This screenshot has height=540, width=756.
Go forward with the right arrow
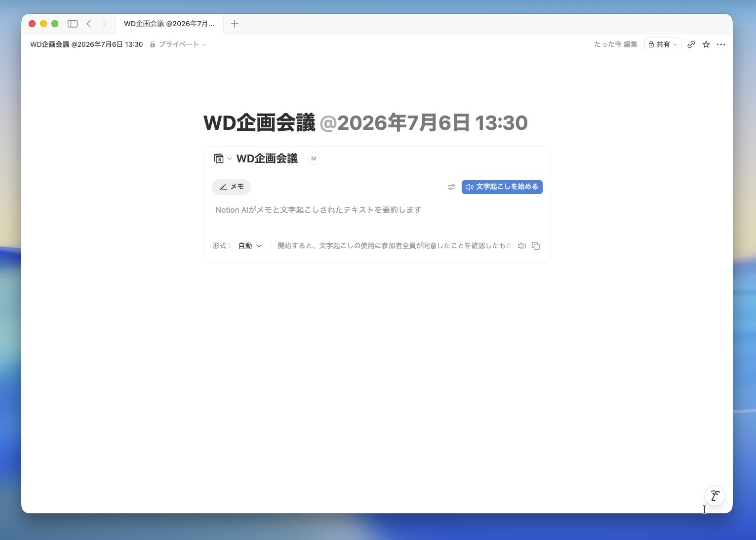(104, 24)
